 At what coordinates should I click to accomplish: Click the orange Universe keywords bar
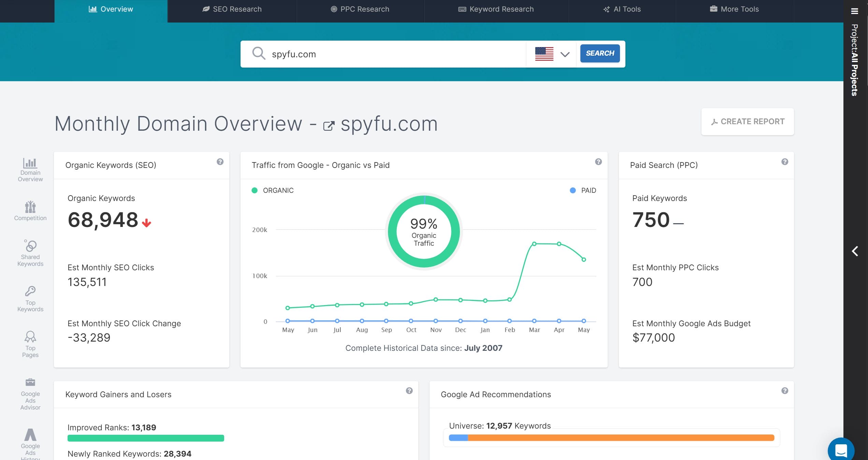[x=621, y=438]
